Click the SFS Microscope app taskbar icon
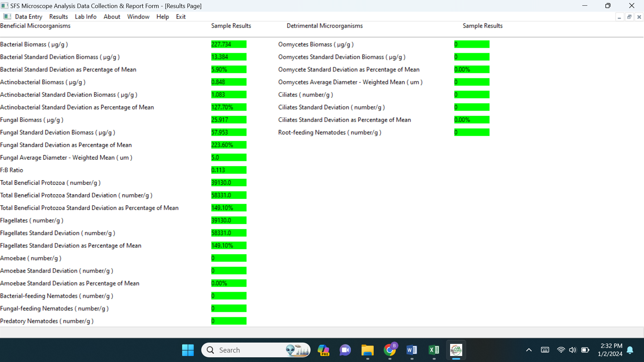The image size is (644, 362). (x=456, y=350)
